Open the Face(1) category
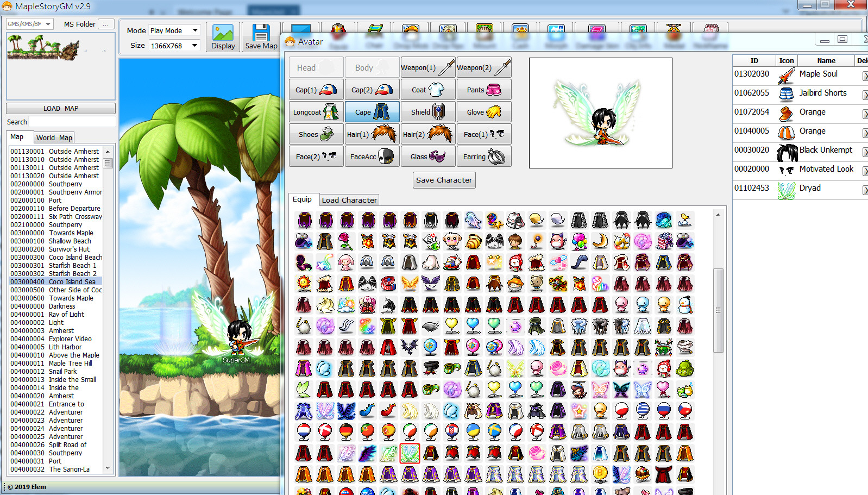This screenshot has height=495, width=868. pos(484,134)
